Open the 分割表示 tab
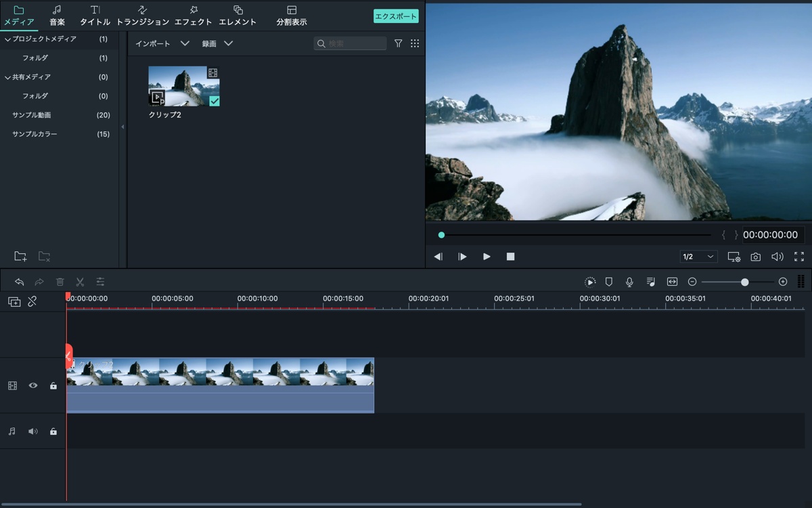The height and width of the screenshot is (508, 812). (x=292, y=16)
